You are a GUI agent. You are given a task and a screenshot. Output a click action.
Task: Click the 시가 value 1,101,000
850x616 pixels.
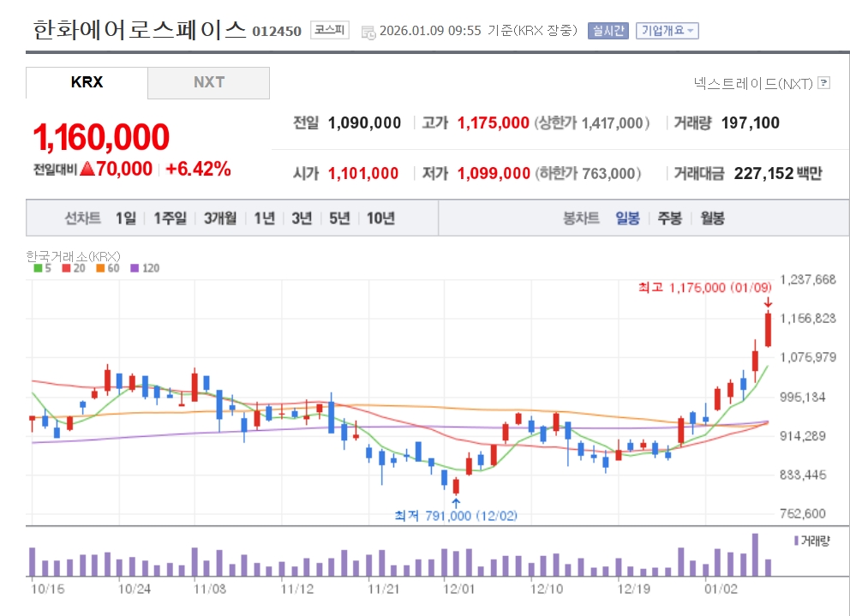click(x=363, y=174)
